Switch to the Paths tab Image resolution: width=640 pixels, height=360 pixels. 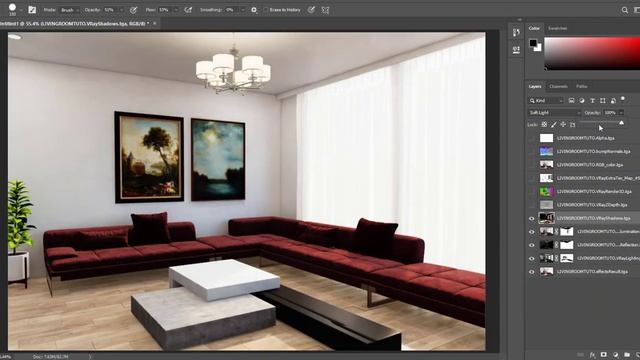point(582,87)
